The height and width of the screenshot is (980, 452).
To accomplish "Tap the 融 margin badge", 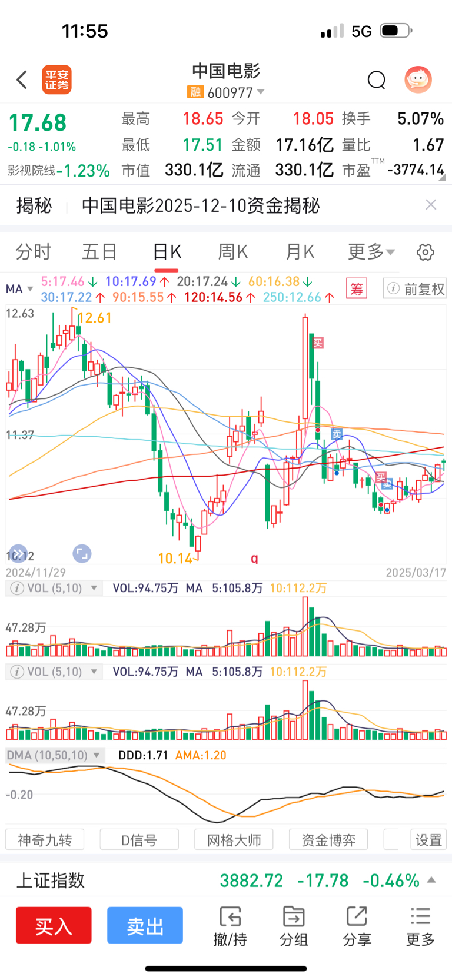I will tap(195, 92).
